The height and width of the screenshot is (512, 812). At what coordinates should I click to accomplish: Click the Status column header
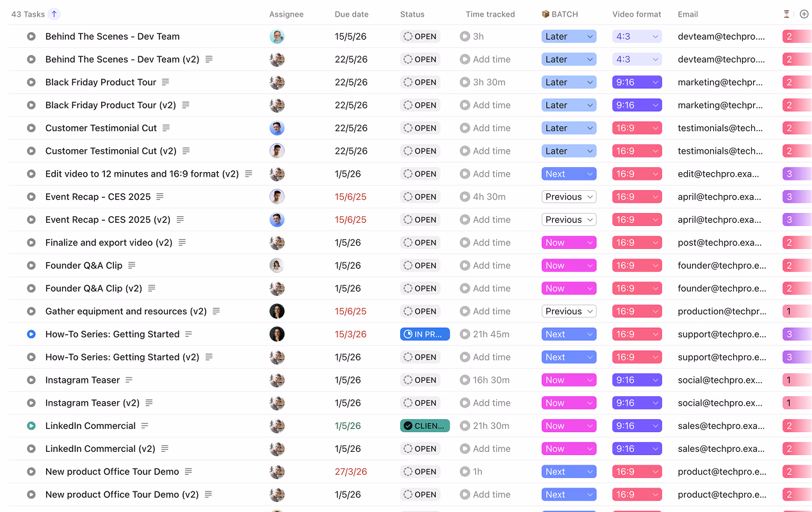pyautogui.click(x=412, y=14)
